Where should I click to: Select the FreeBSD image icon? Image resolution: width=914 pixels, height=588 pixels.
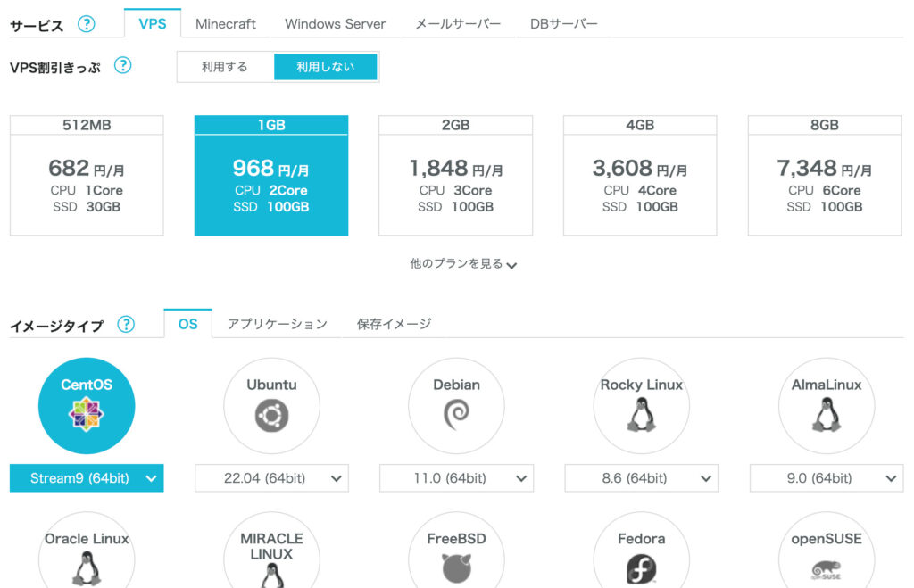pos(456,551)
